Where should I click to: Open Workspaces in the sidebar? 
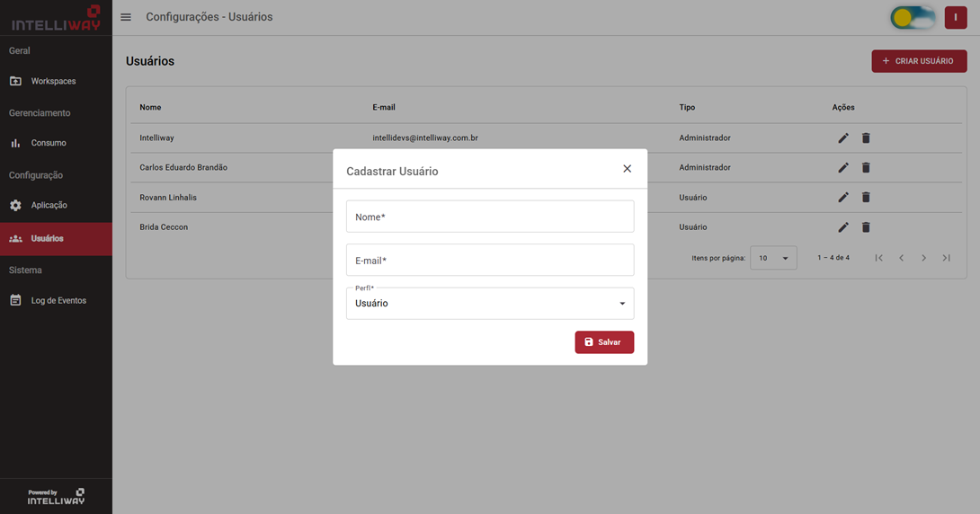click(53, 81)
